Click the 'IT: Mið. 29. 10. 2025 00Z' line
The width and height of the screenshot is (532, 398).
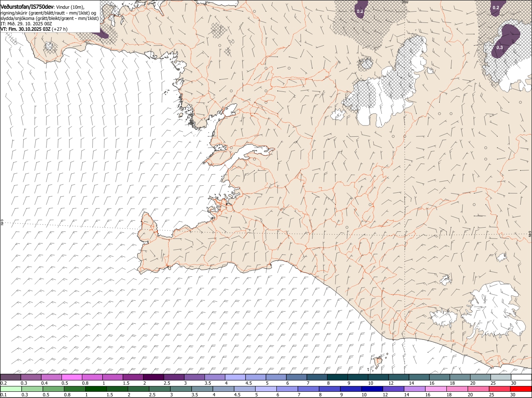[x=26, y=24]
